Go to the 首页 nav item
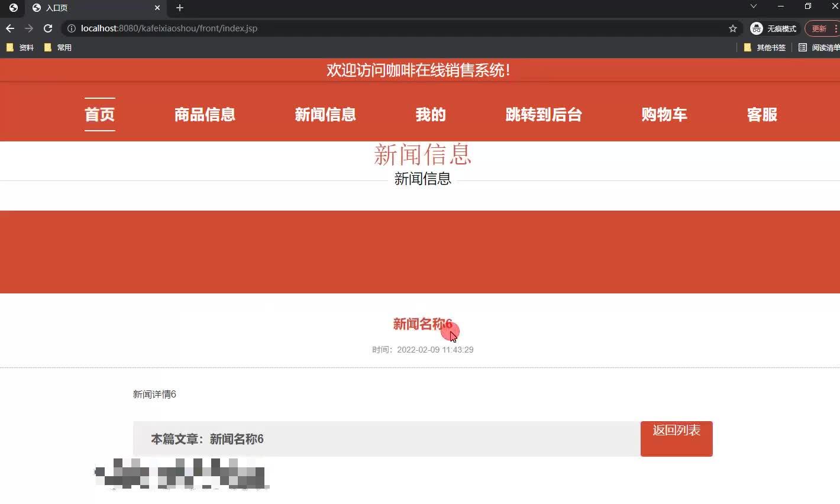840x504 pixels. coord(99,114)
